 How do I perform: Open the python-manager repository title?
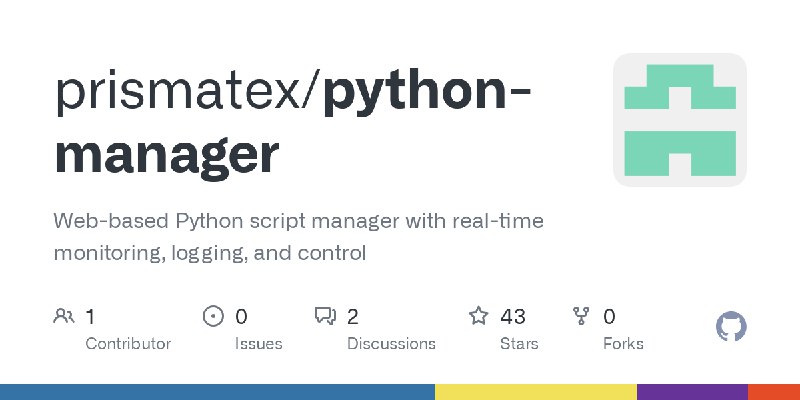pos(293,125)
